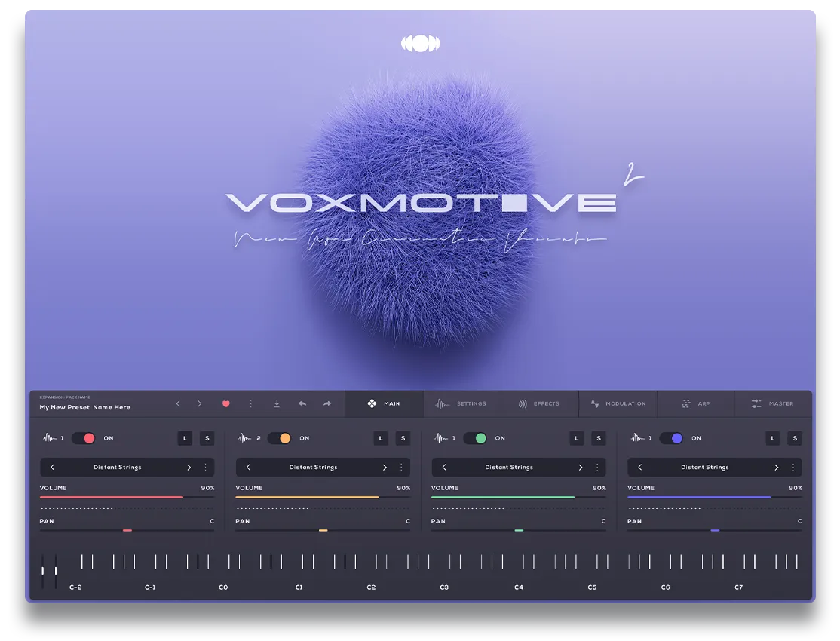Go to the next preset with header chevron
The image size is (840, 641).
click(x=199, y=403)
